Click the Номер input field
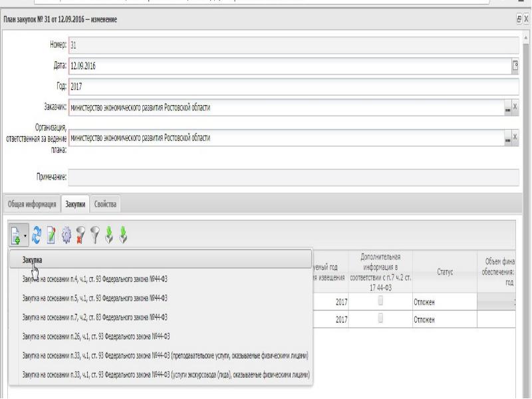 coord(293,45)
